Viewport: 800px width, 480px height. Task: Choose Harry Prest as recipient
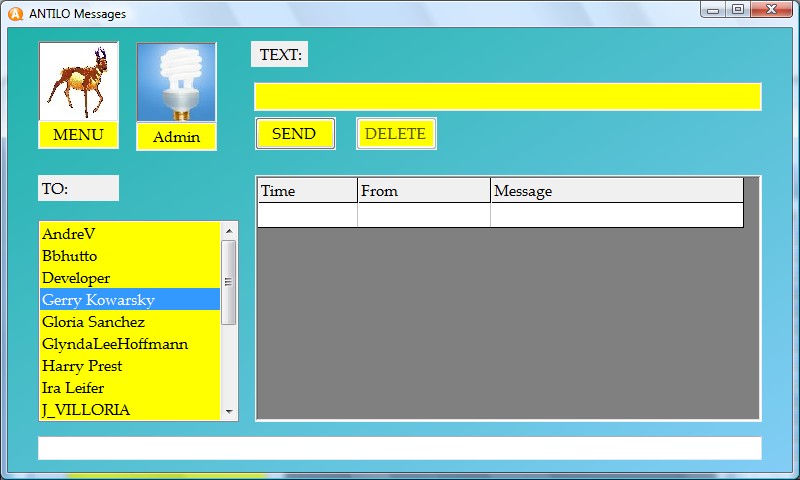tap(129, 366)
